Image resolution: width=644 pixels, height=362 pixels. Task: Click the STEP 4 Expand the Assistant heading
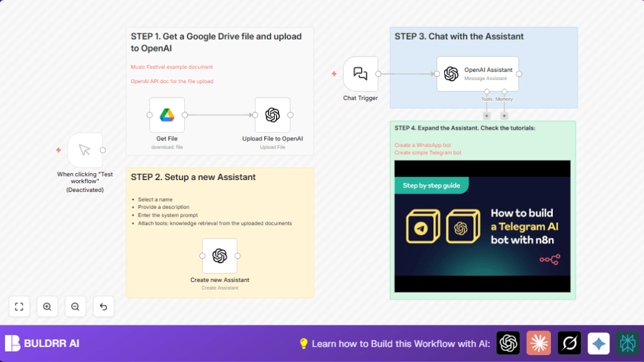tap(465, 128)
